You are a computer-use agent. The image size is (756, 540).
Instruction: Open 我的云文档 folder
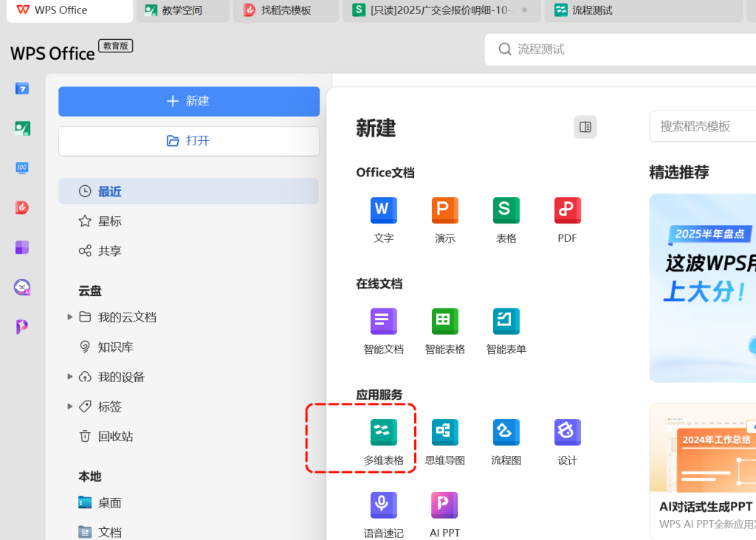pyautogui.click(x=127, y=317)
